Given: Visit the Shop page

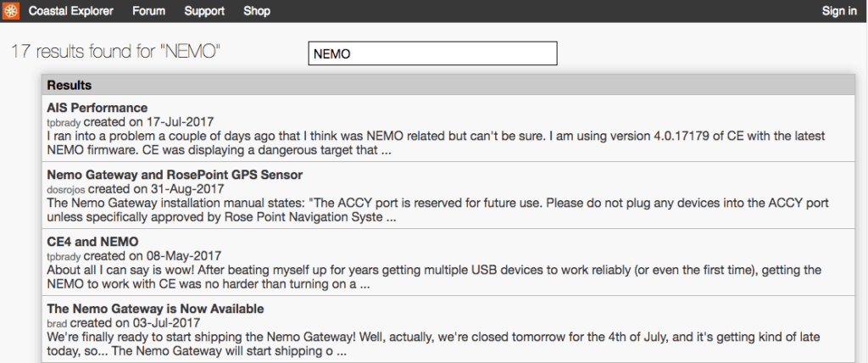Looking at the screenshot, I should [257, 11].
